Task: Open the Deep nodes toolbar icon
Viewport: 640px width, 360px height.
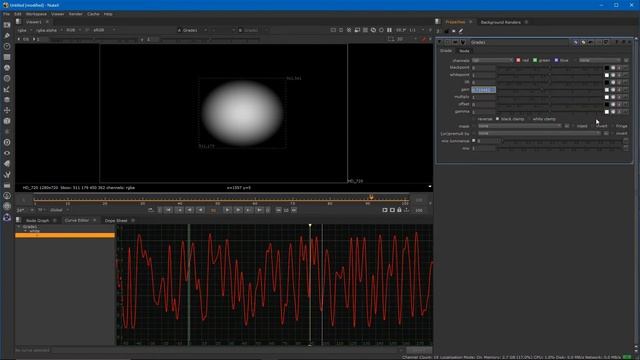Action: coord(7,142)
